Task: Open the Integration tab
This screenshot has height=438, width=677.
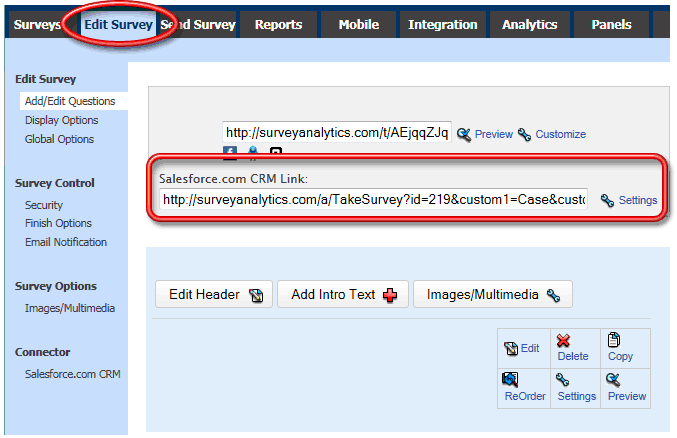Action: point(443,24)
